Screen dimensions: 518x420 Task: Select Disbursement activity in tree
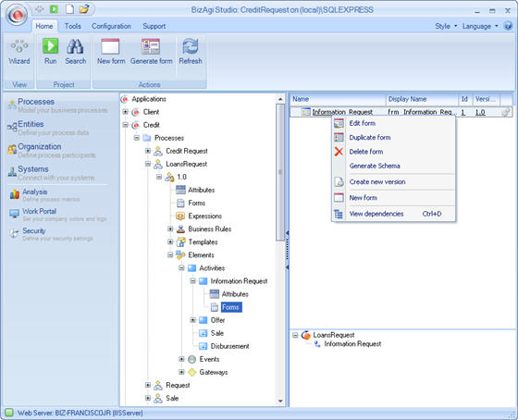pos(230,346)
